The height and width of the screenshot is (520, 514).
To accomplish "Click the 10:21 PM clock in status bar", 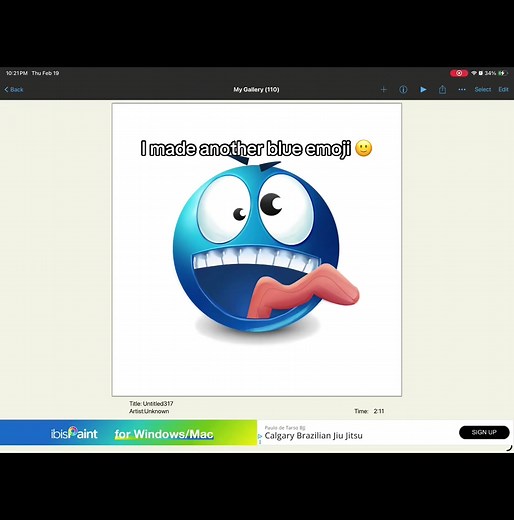I will click(17, 73).
